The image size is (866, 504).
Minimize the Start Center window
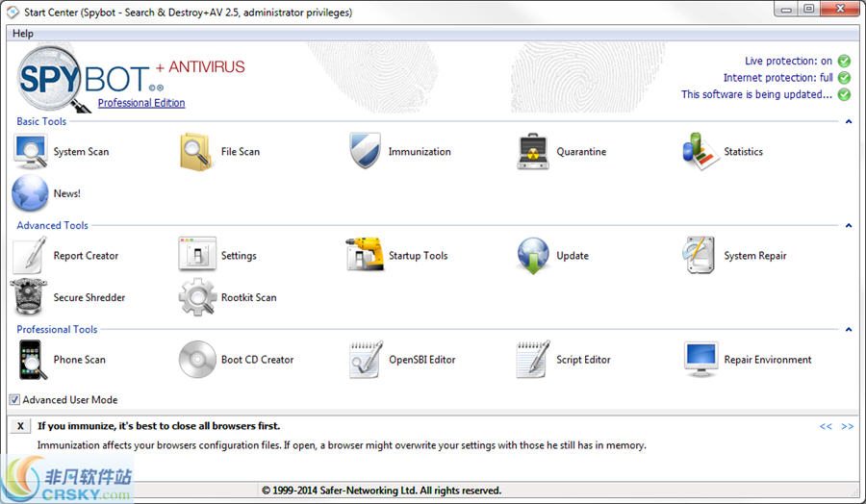786,9
